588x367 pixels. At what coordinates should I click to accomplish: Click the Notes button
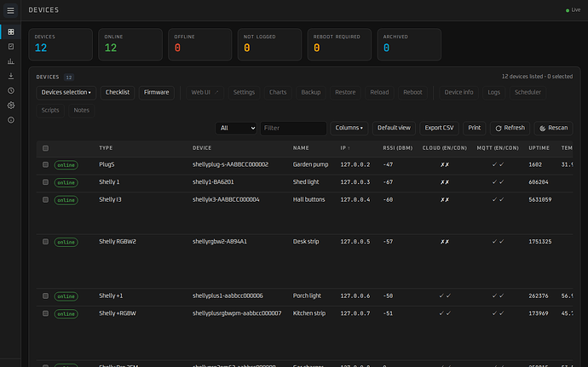81,111
